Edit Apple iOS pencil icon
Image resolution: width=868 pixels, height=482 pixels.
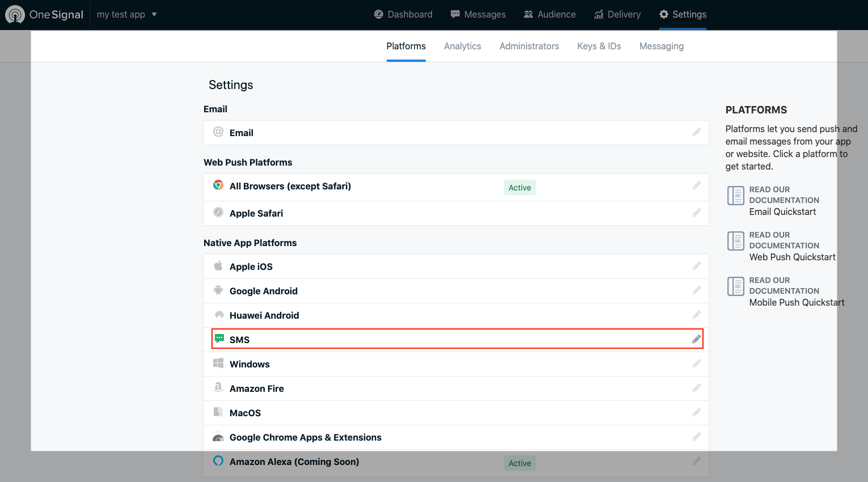[x=696, y=266]
